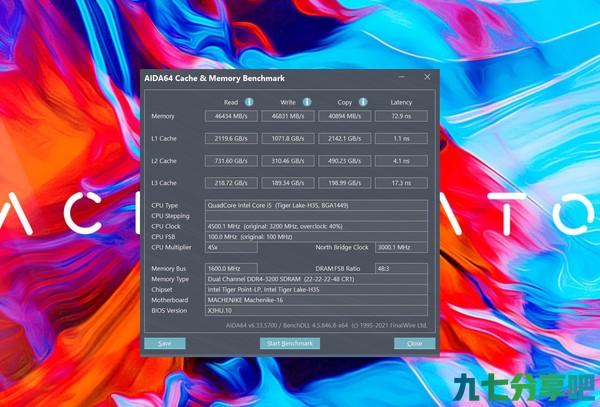Click the L1 Cache row label
The width and height of the screenshot is (600, 407).
(x=164, y=138)
